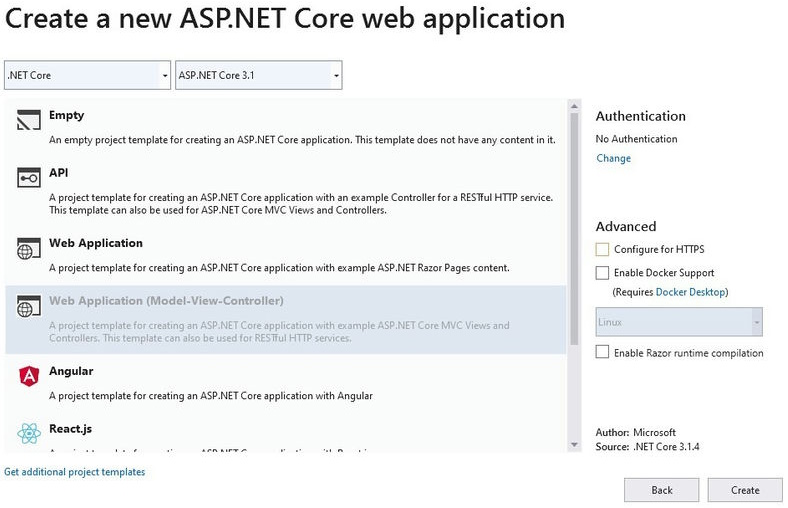
Task: Click the Angular logo icon
Action: [x=28, y=377]
